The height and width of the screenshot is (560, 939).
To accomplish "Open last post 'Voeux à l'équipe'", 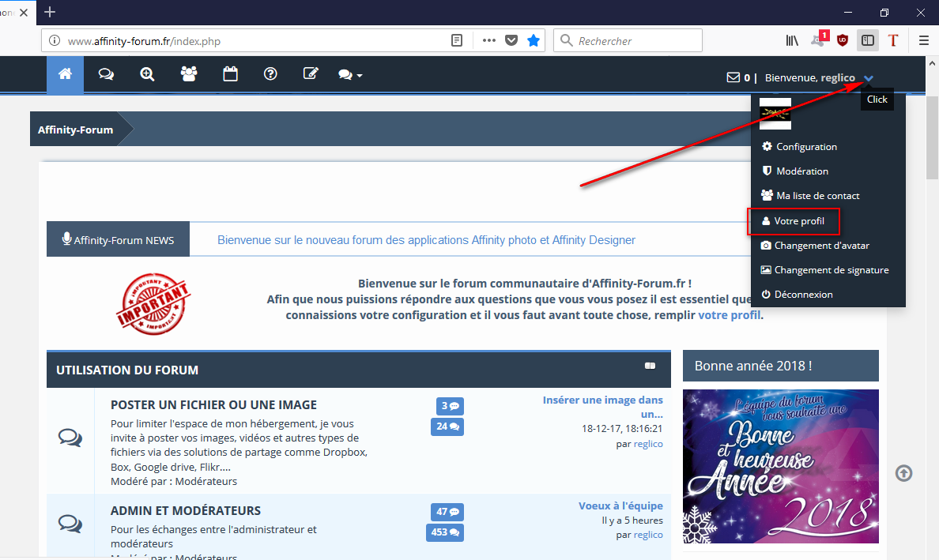I will coord(620,506).
